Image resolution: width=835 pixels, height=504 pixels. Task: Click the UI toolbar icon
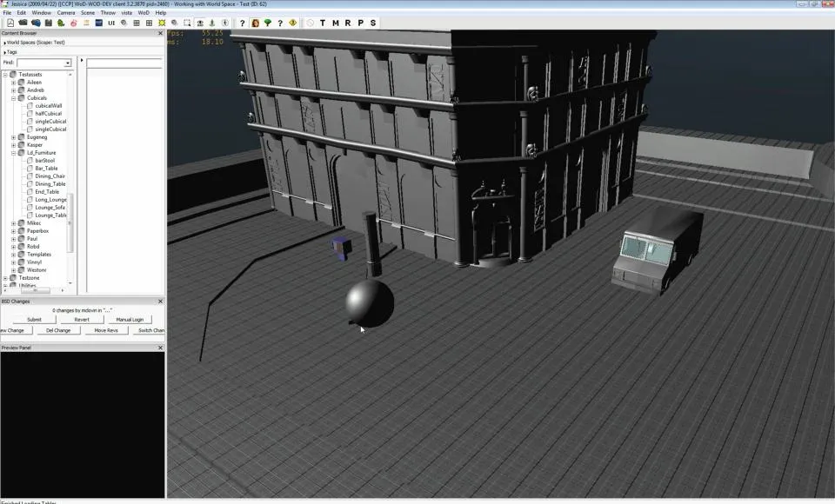[x=111, y=23]
